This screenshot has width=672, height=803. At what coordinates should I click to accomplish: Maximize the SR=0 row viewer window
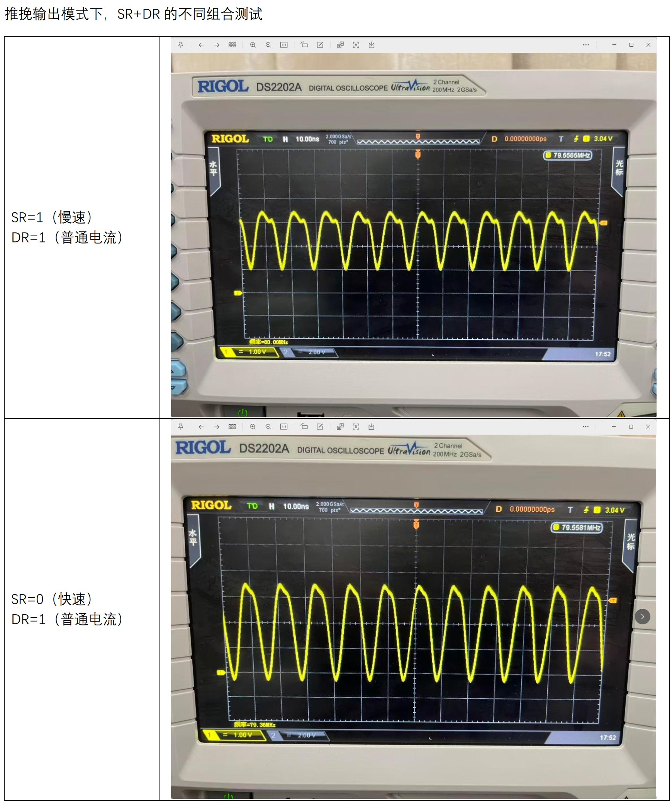631,427
